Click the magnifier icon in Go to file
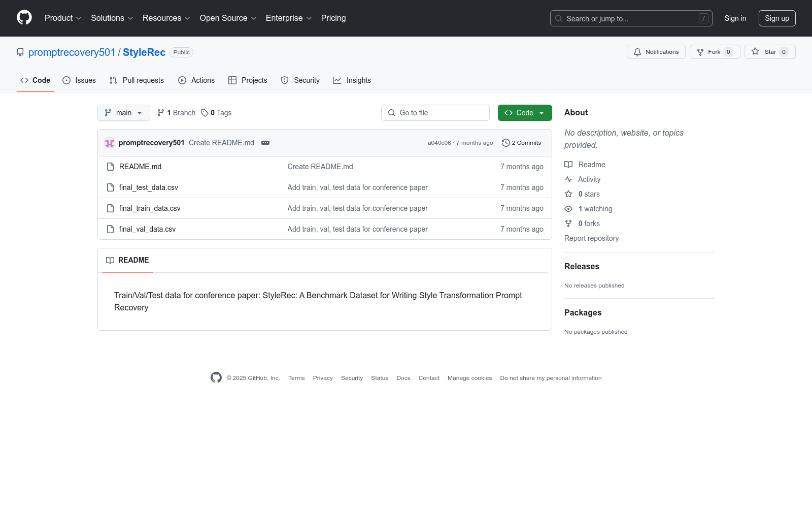The image size is (812, 508). pyautogui.click(x=392, y=113)
